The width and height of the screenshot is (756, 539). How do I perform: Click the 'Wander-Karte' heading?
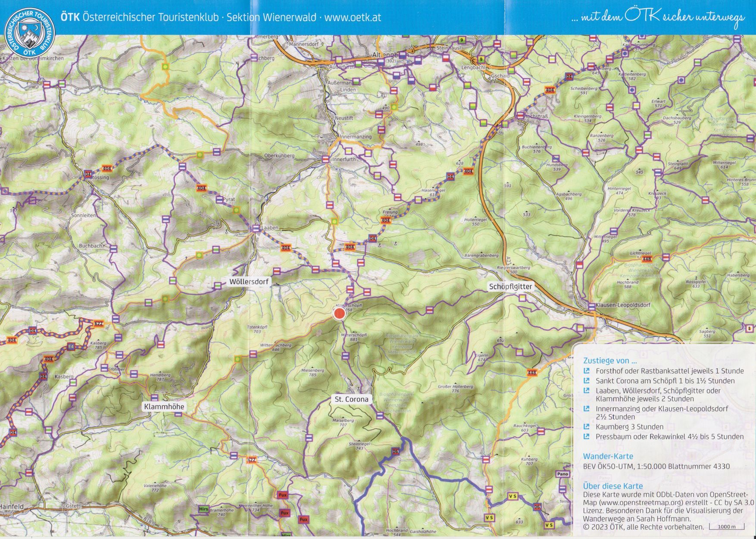pos(608,456)
